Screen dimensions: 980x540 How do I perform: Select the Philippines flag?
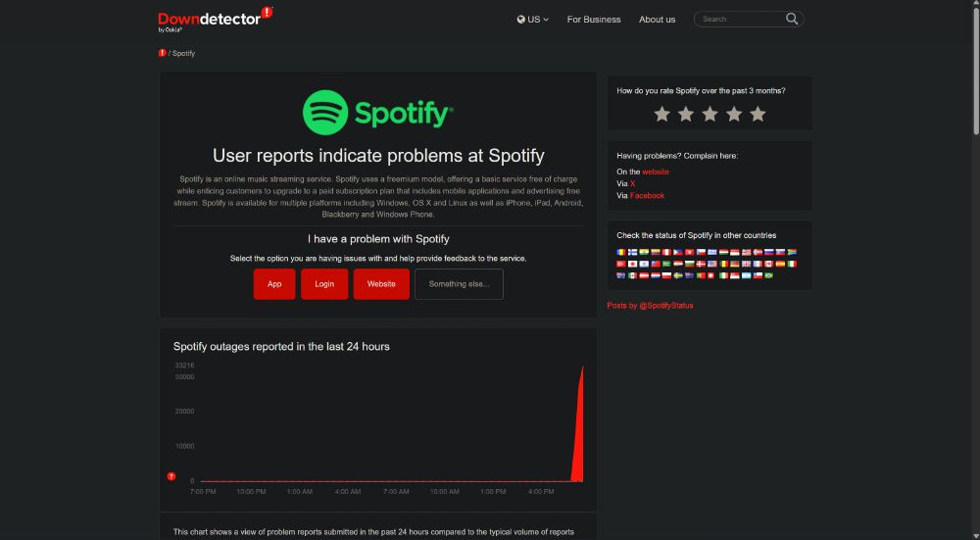(678, 252)
